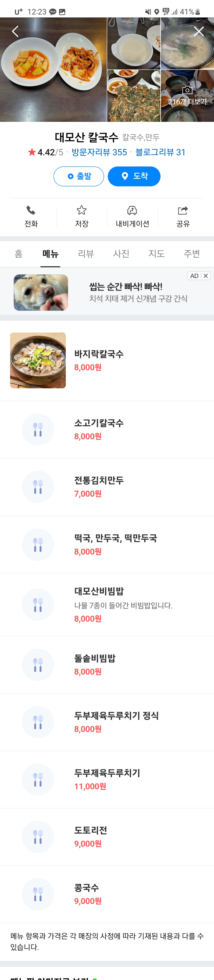Tap the back arrow icon
This screenshot has height=980, width=214.
point(15,31)
